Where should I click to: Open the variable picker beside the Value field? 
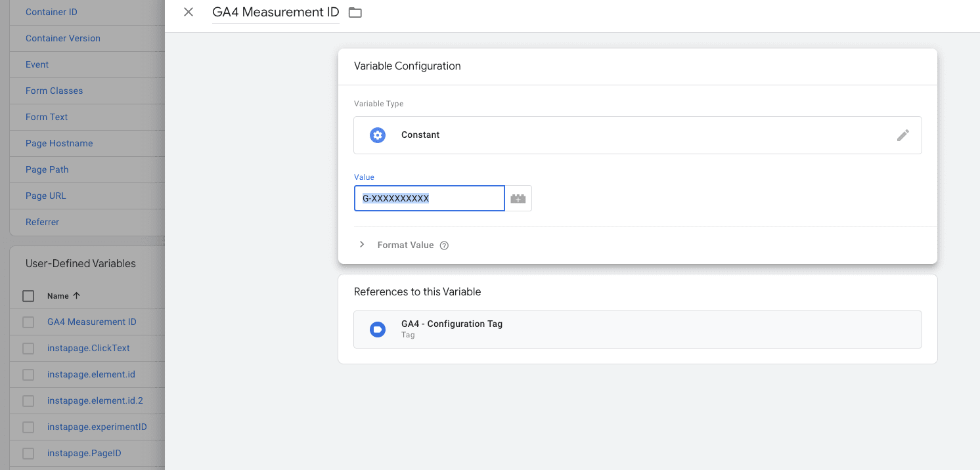[x=518, y=198]
